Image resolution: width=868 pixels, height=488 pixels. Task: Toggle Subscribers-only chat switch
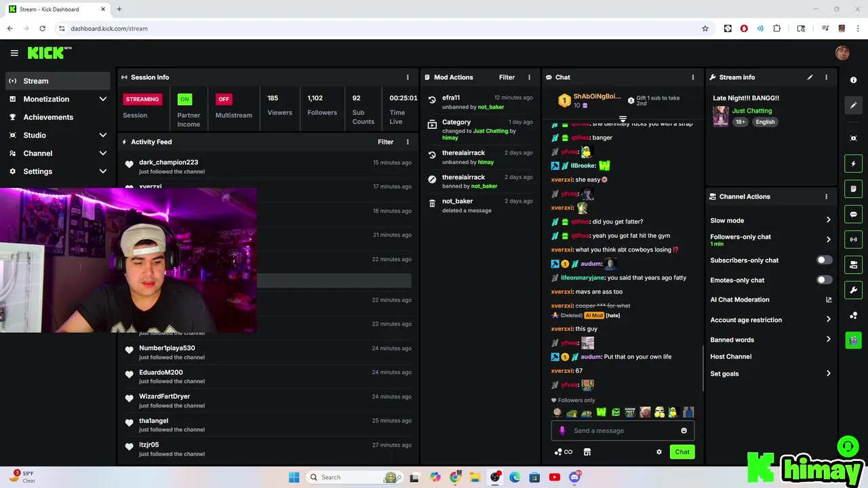pyautogui.click(x=824, y=260)
